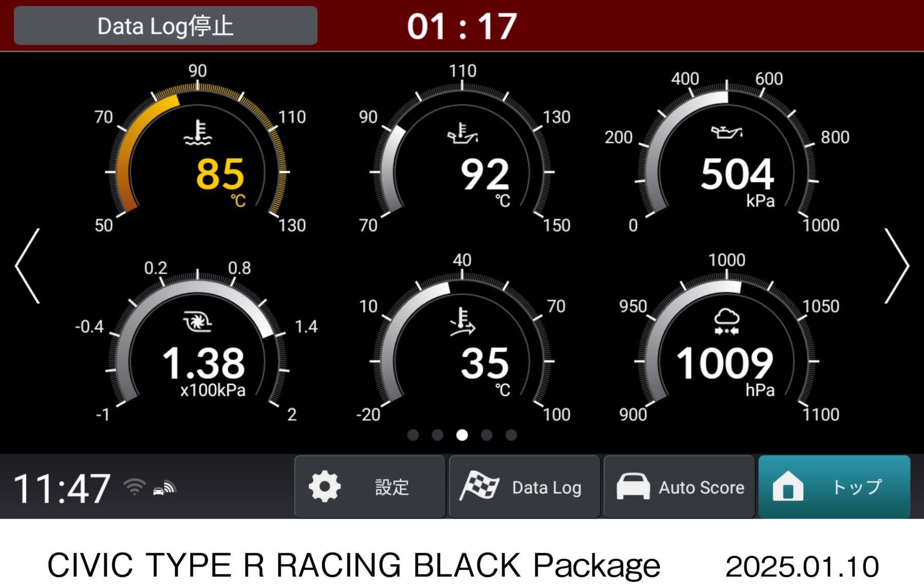Screen dimensions: 924x588
Task: Tap the car Auto Score icon
Action: point(633,486)
